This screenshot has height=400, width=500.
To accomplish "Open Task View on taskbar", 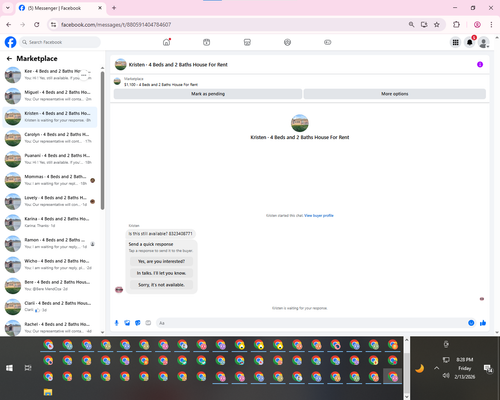I will 28,368.
